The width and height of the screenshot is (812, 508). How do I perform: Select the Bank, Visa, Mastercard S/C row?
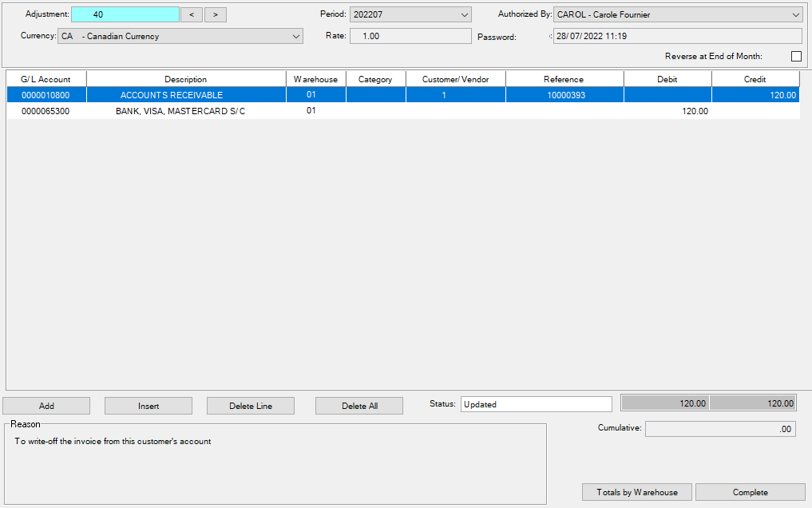tap(180, 111)
